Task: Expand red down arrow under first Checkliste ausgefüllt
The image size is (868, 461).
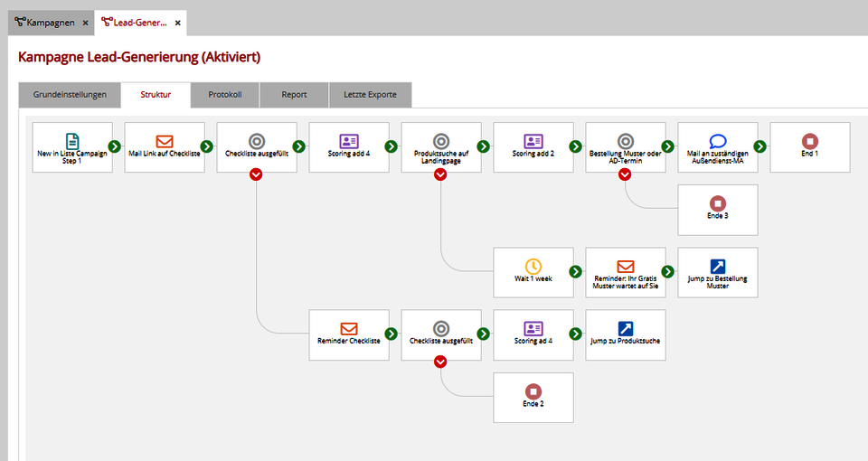Action: click(x=257, y=174)
